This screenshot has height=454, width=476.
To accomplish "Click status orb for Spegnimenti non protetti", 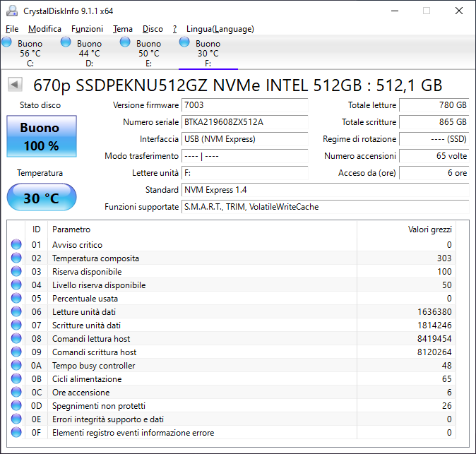I will coord(16,405).
